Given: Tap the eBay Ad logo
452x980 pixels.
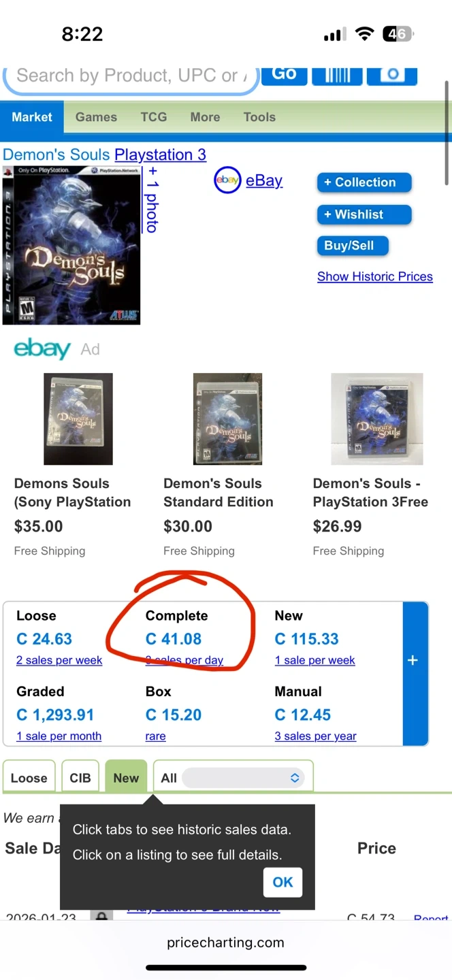Looking at the screenshot, I should [x=42, y=349].
